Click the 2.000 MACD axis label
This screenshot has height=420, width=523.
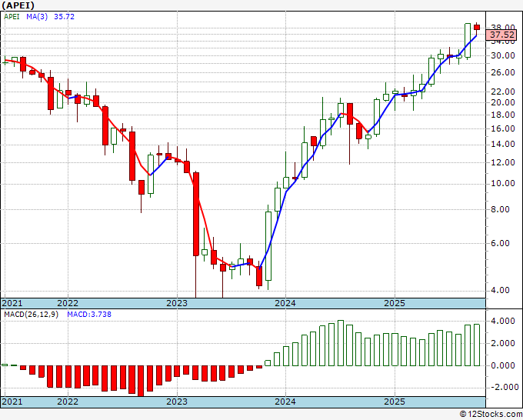click(x=504, y=343)
